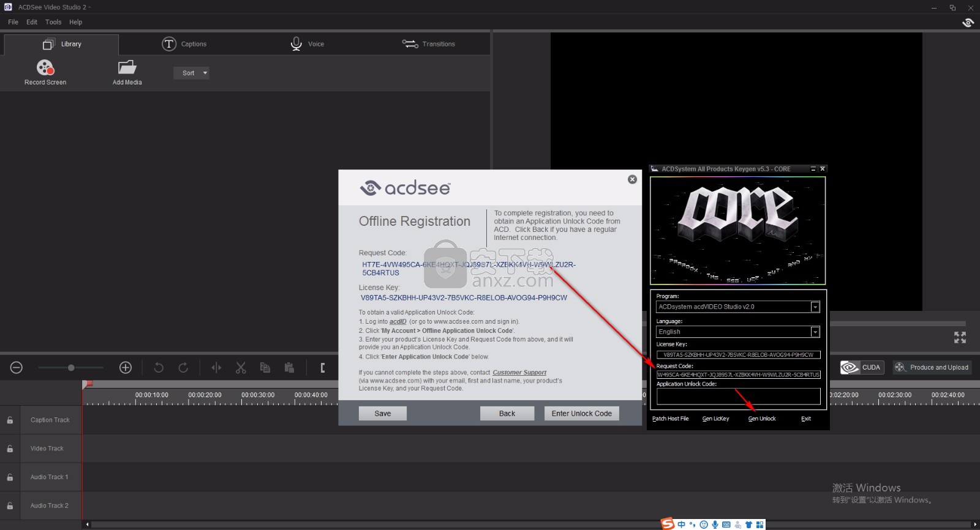Click Produce and Upload button

point(932,367)
